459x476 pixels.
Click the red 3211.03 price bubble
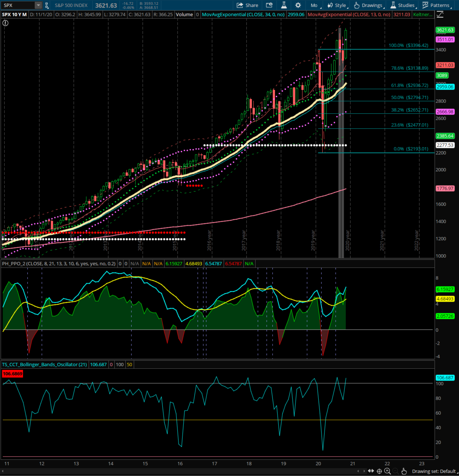tap(445, 65)
